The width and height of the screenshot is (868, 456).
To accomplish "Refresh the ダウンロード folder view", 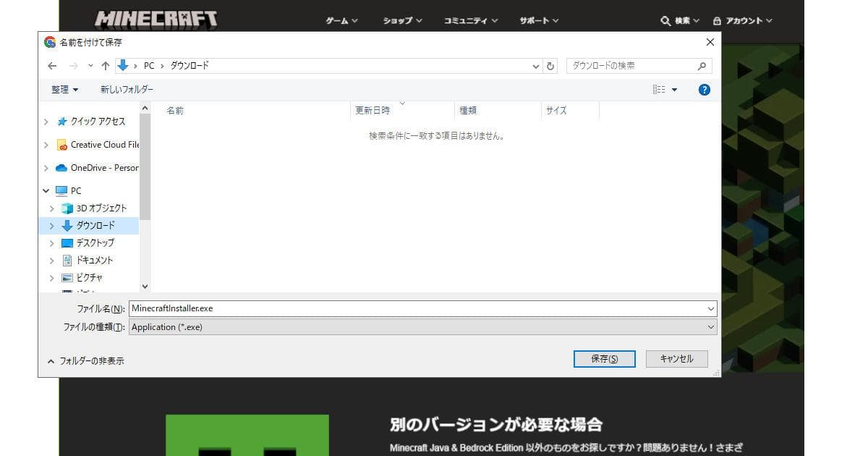I will coord(551,66).
